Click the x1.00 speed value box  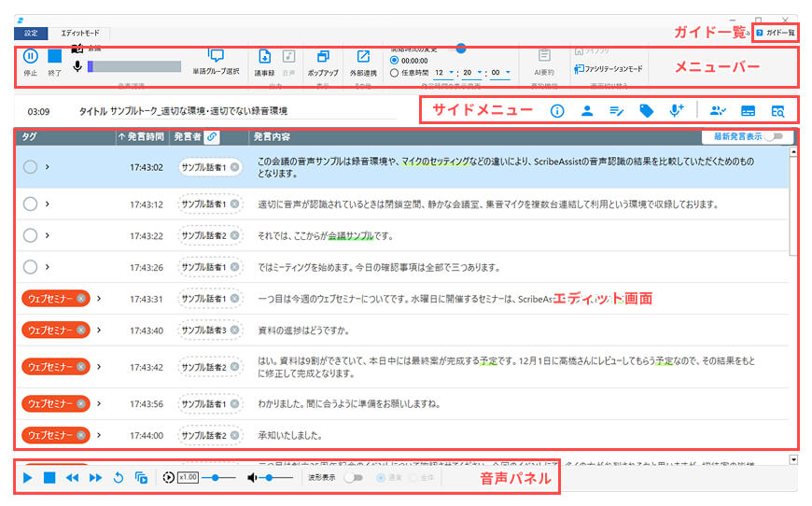tap(188, 477)
